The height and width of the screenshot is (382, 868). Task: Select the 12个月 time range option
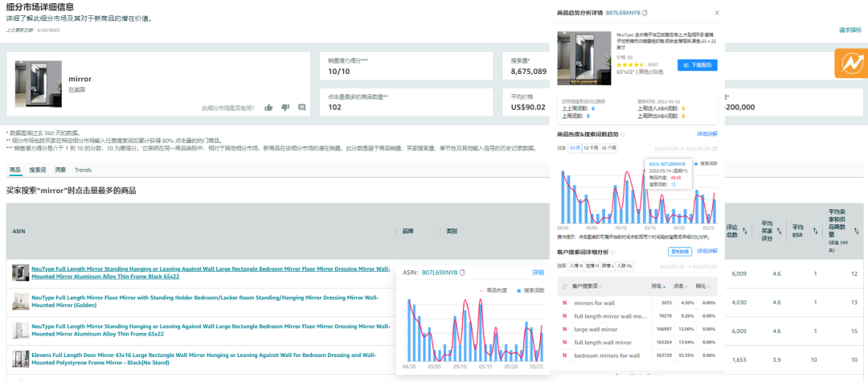(592, 148)
